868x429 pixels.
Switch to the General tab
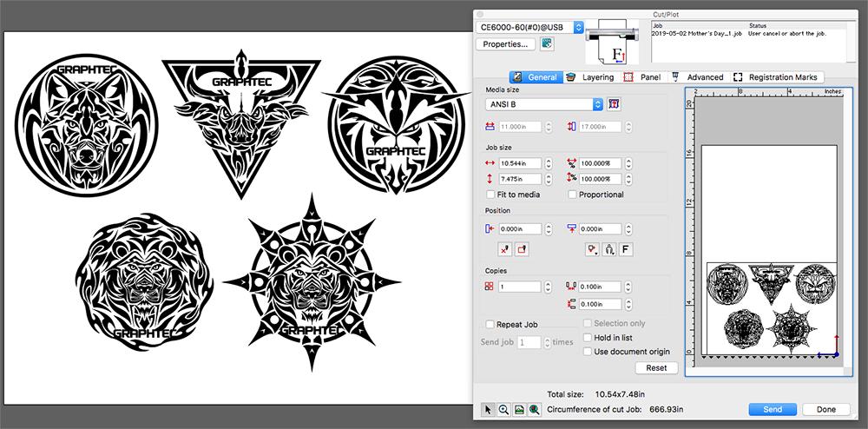coord(536,77)
